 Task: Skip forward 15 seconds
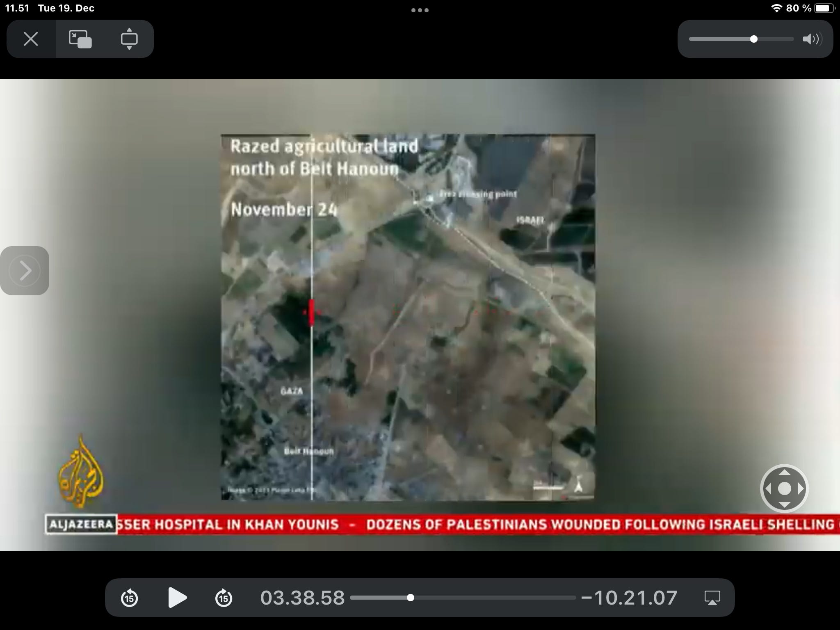224,598
